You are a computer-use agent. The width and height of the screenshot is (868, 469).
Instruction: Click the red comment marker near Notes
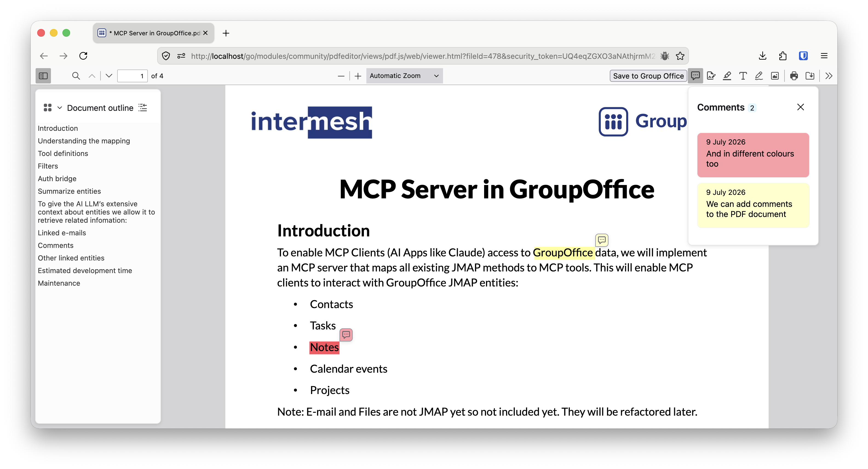(346, 335)
